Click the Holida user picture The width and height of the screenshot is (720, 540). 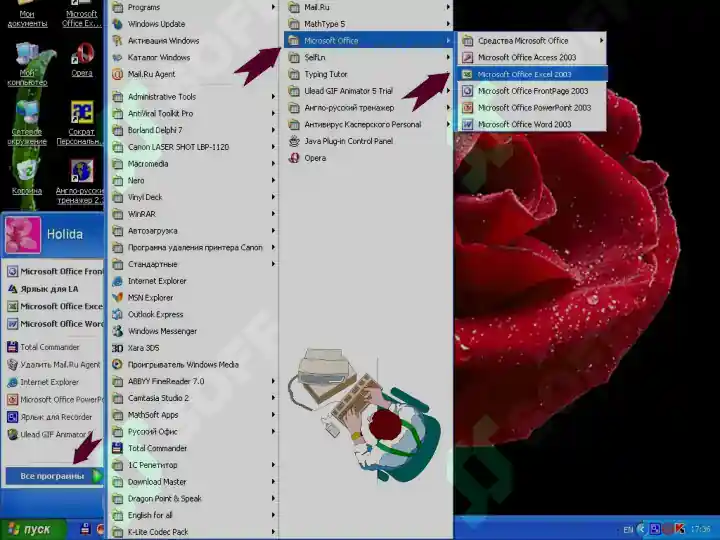23,235
